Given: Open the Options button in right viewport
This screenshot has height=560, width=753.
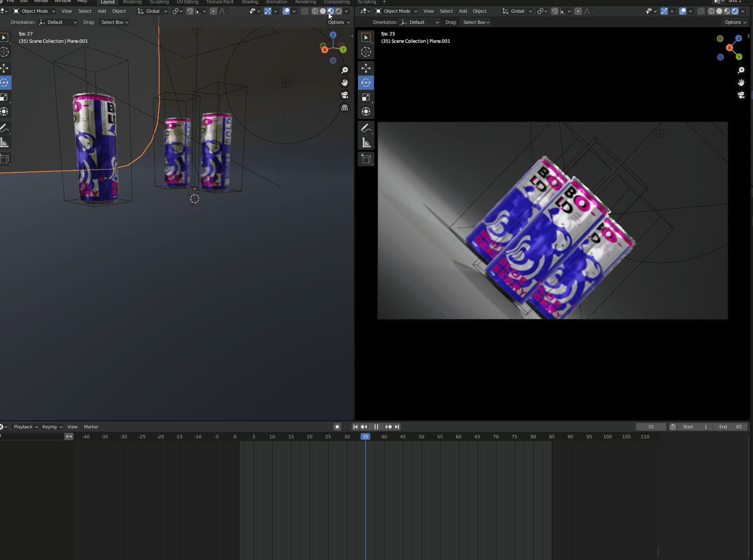Looking at the screenshot, I should click(735, 22).
